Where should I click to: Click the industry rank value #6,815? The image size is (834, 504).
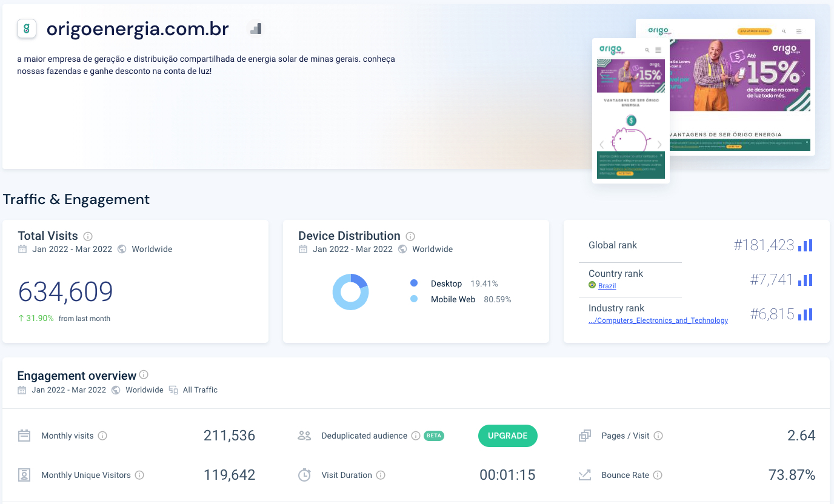tap(772, 314)
